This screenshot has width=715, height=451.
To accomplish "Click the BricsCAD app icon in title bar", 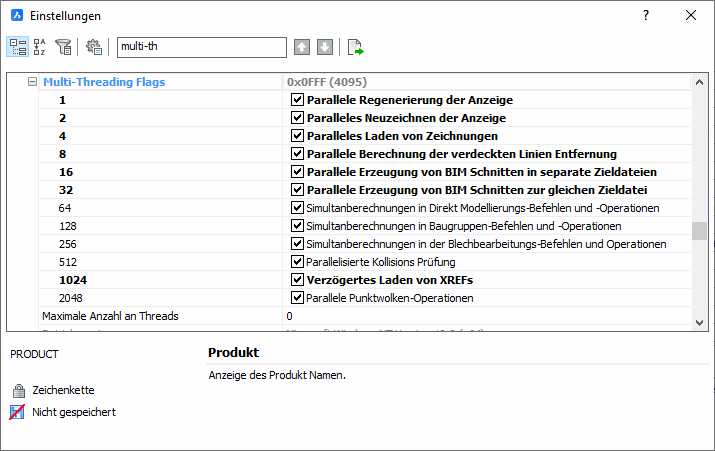I will tap(17, 15).
